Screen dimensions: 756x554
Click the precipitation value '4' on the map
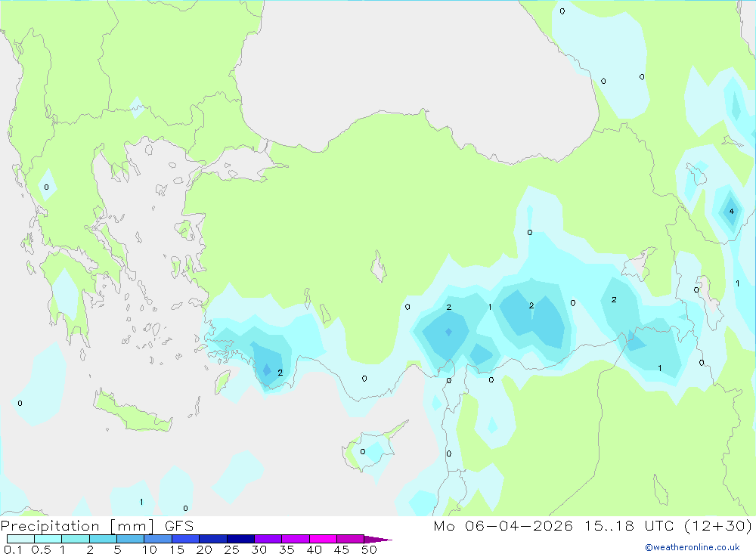pos(731,211)
